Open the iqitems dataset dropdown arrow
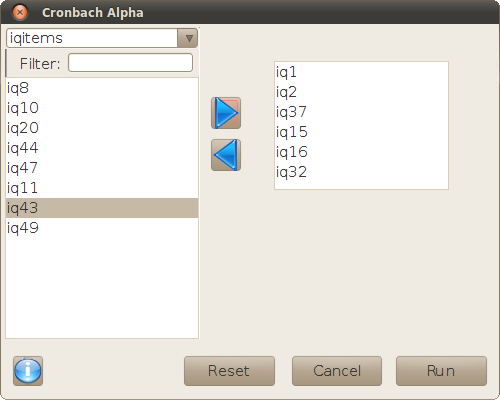This screenshot has width=500, height=400. click(x=188, y=38)
